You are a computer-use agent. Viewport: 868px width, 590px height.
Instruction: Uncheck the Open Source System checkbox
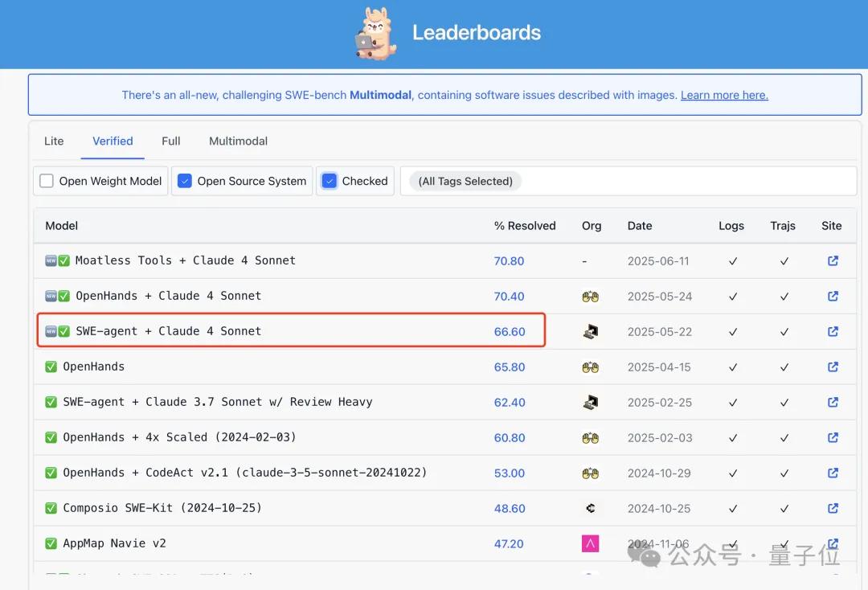[x=185, y=181]
